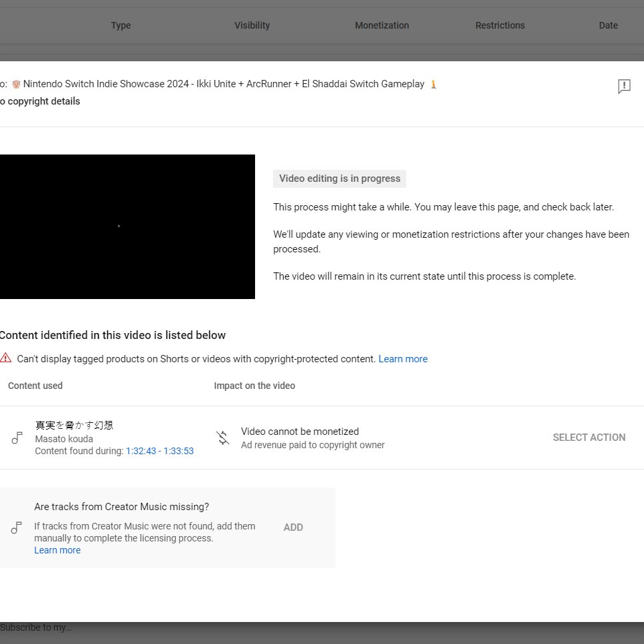Click Ad revenue paid to copyright owner
Image resolution: width=644 pixels, height=644 pixels.
pos(312,445)
